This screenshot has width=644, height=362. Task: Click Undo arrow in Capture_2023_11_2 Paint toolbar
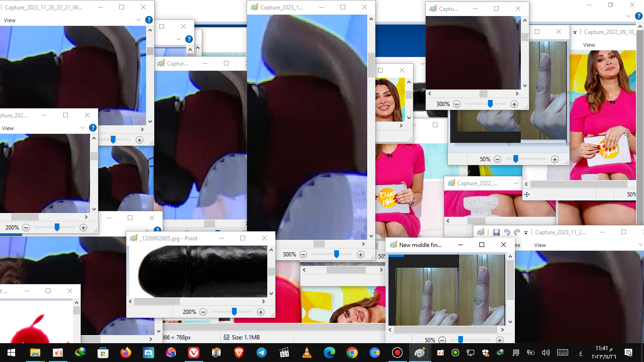507,232
